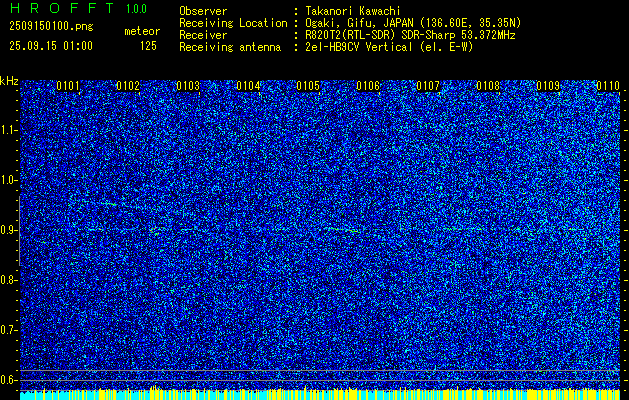
Task: Click the 1.0 kHz axis label
Action: [8, 181]
